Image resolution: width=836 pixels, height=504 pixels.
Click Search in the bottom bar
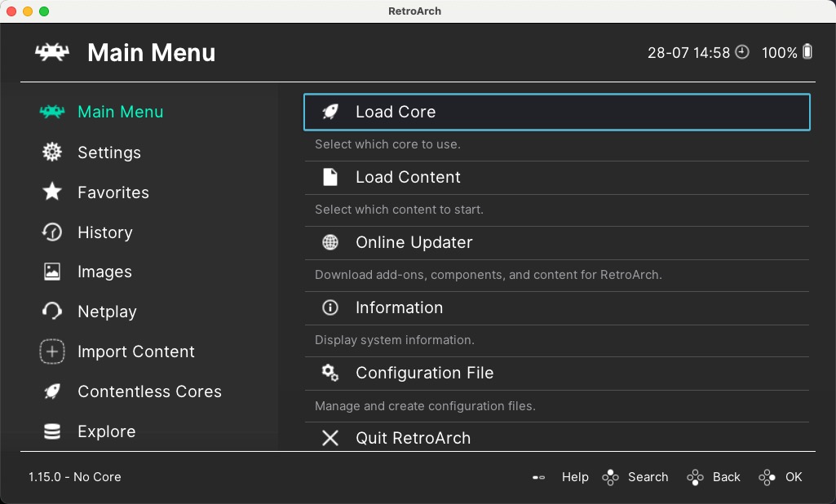(648, 477)
